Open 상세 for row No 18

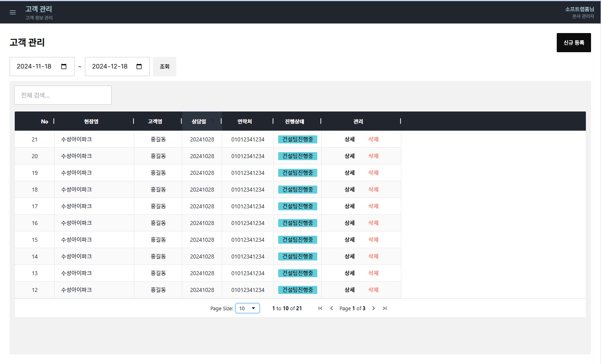pos(350,190)
